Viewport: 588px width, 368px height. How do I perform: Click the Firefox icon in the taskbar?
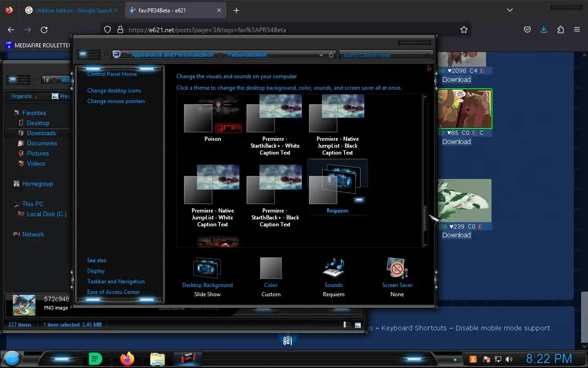(x=127, y=358)
